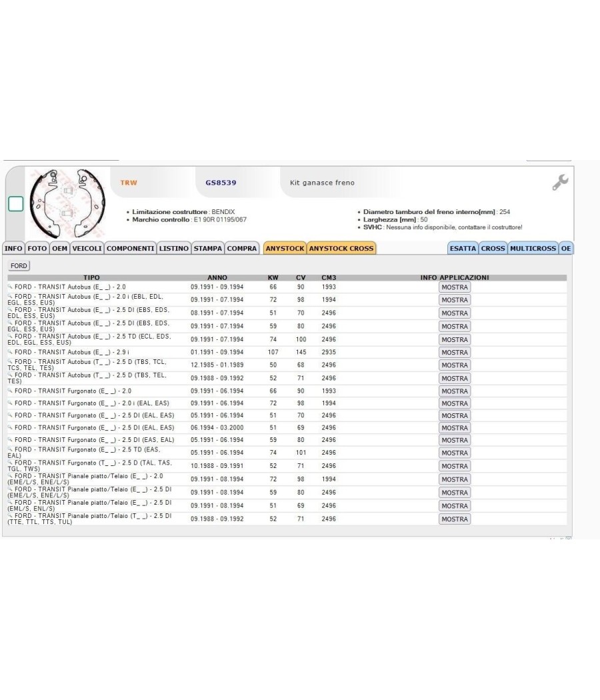Click the Marchio controllo E1 90R entry

[x=189, y=219]
